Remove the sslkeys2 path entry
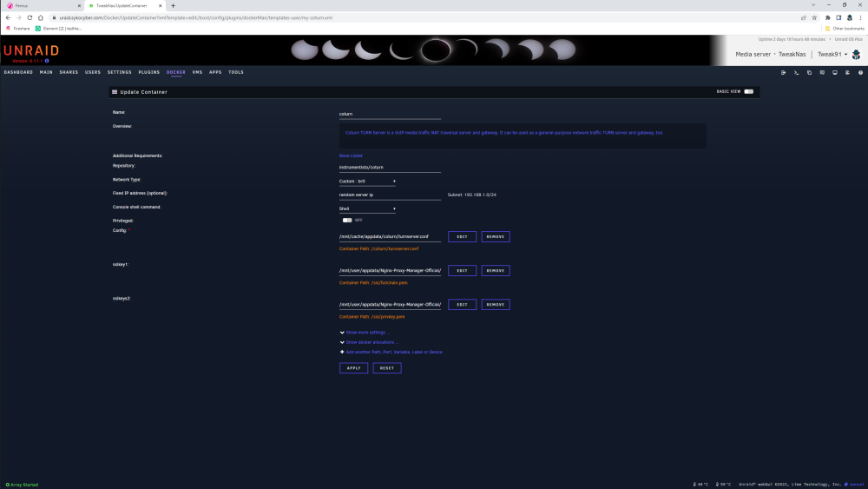Image resolution: width=868 pixels, height=489 pixels. [x=496, y=305]
